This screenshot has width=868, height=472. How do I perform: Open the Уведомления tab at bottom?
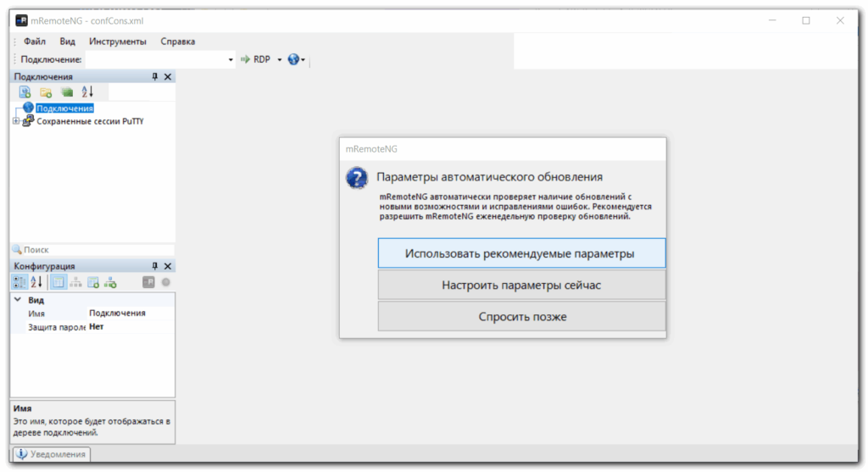tap(52, 454)
